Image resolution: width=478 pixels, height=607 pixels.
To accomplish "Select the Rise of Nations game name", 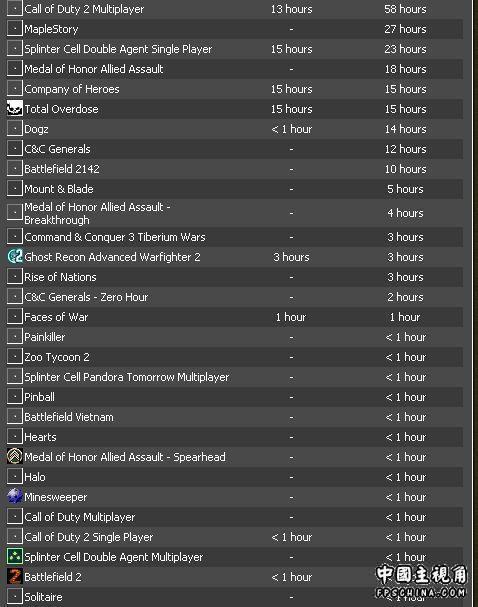I will 60,277.
